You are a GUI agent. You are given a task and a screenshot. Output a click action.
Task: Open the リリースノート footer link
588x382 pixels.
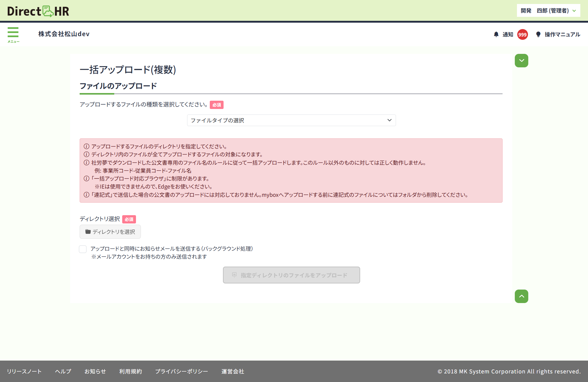click(x=24, y=371)
